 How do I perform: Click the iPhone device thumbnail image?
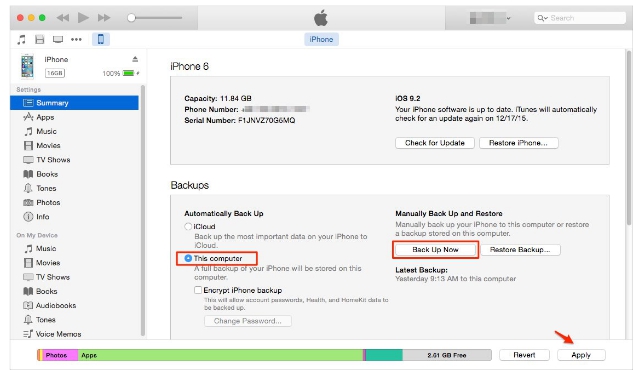27,66
